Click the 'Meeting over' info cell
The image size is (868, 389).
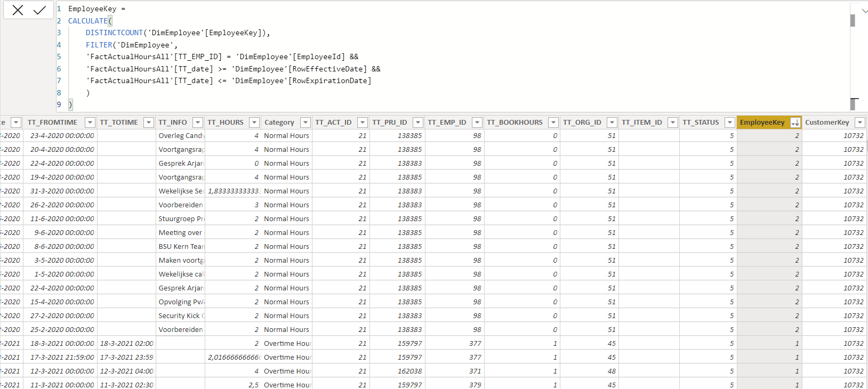pyautogui.click(x=181, y=233)
